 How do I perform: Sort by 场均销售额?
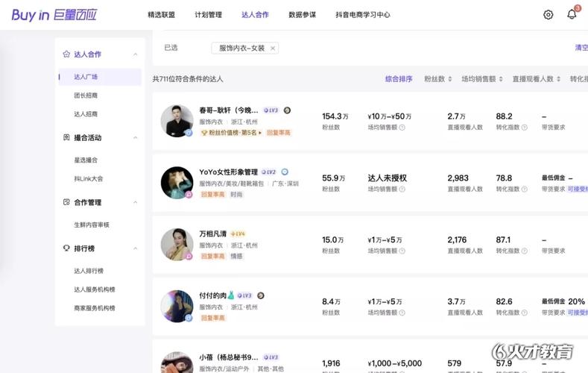coord(482,79)
